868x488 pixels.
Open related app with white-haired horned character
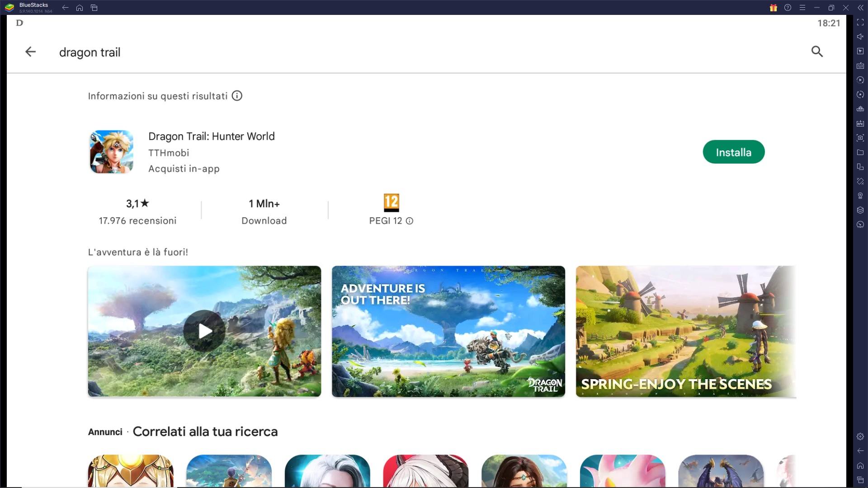point(426,470)
